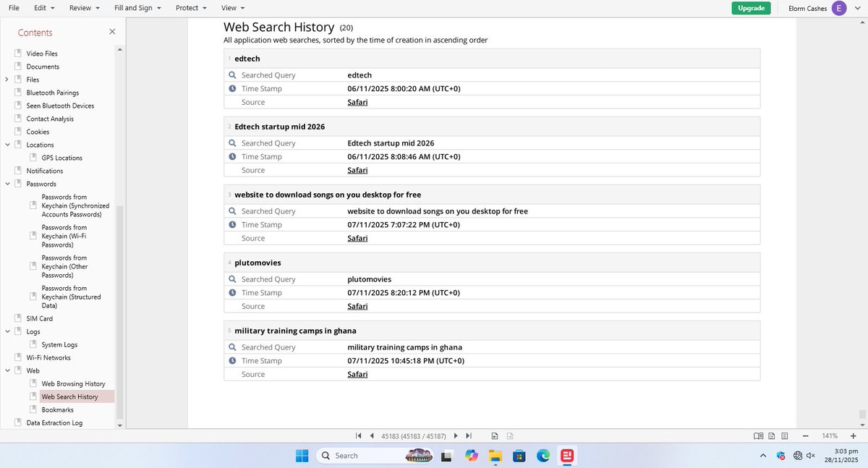Viewport: 868px width, 468px height.
Task: Open Microsoft Edge from the taskbar
Action: coord(542,456)
